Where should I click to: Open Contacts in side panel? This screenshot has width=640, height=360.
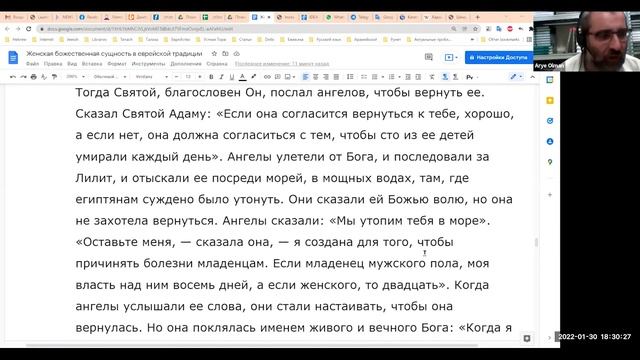[550, 141]
